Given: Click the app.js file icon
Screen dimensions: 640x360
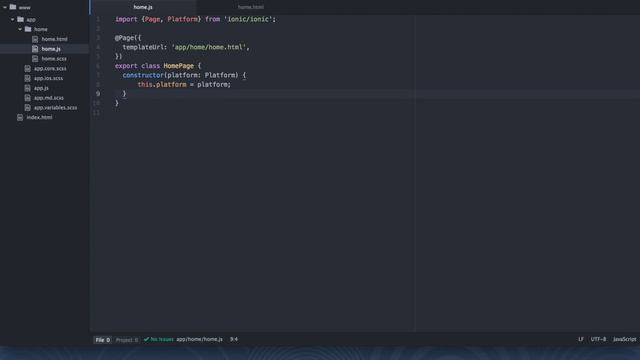Looking at the screenshot, I should click(27, 88).
